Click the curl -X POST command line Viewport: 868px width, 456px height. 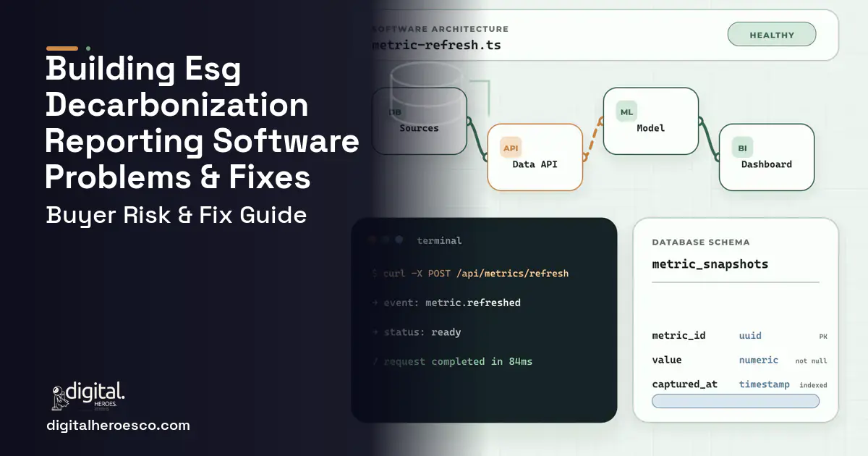pyautogui.click(x=470, y=274)
